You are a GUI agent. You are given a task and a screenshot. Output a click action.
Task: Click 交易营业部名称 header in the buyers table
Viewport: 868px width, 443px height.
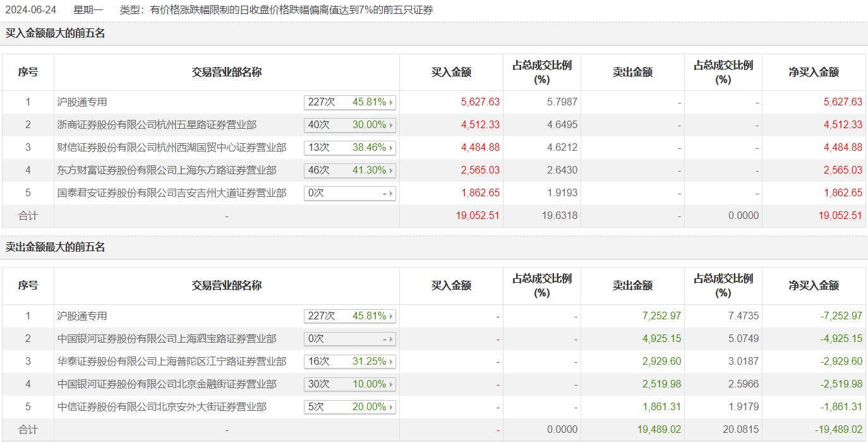point(227,73)
